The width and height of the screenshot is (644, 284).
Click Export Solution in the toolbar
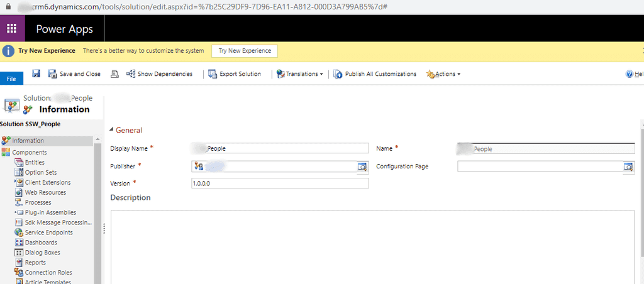pyautogui.click(x=235, y=74)
